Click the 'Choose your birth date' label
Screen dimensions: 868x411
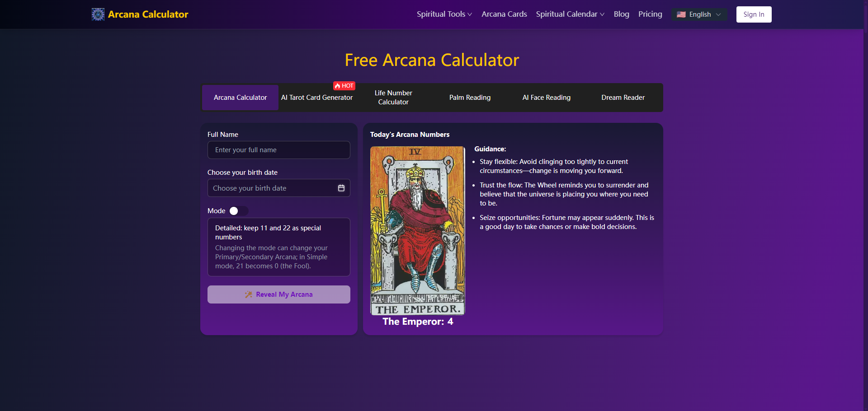[x=242, y=173]
